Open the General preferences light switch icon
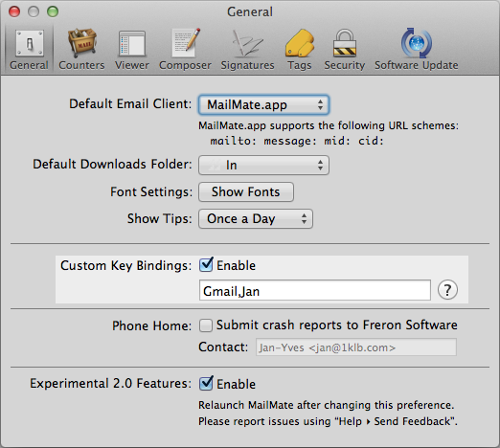The image size is (500, 448). tap(30, 43)
